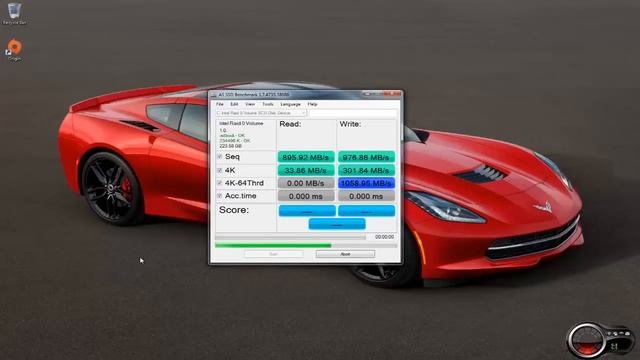Click the green overall progress bar

[306, 245]
